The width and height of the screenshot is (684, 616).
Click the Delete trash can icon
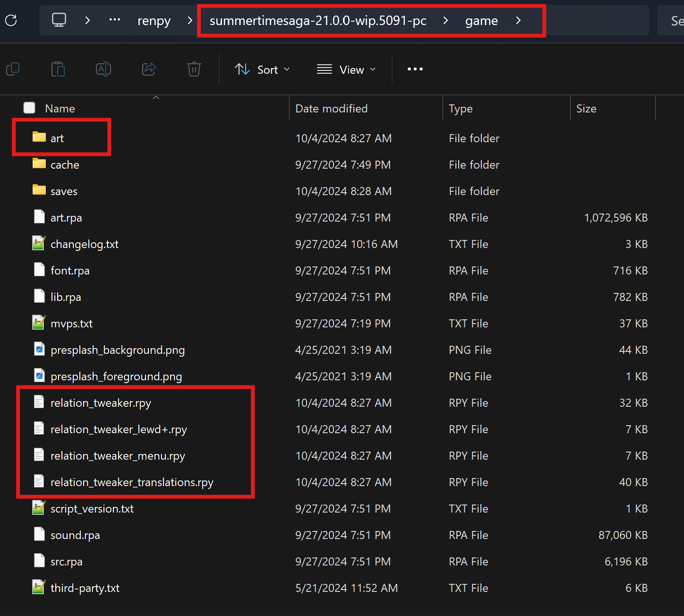[194, 69]
